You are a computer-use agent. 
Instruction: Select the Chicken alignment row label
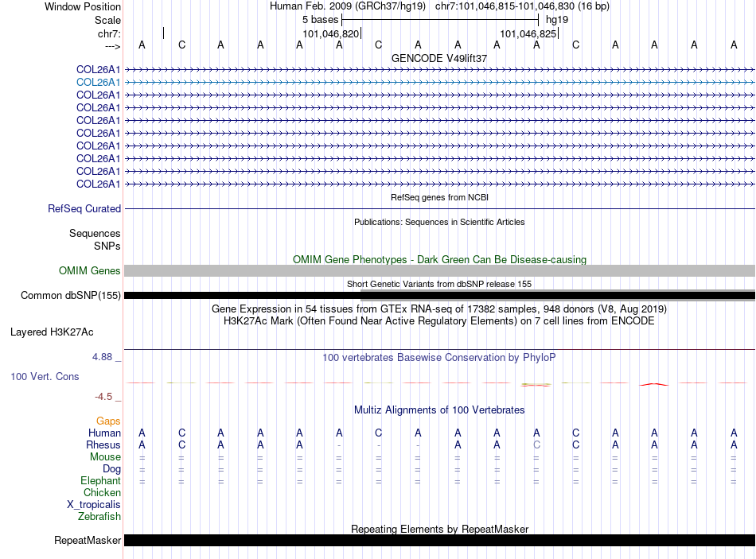102,492
